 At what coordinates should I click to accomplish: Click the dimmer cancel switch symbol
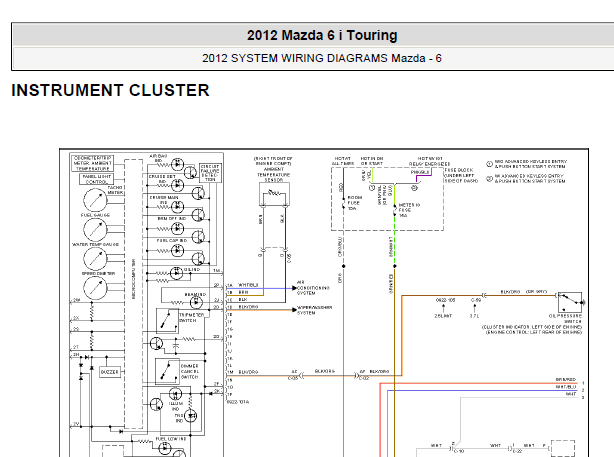point(166,371)
